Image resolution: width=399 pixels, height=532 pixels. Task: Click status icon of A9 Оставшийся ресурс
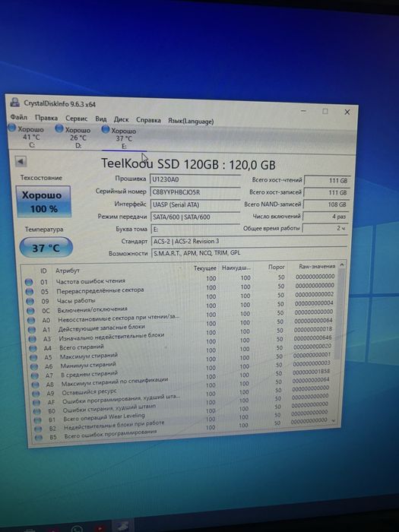click(x=36, y=394)
